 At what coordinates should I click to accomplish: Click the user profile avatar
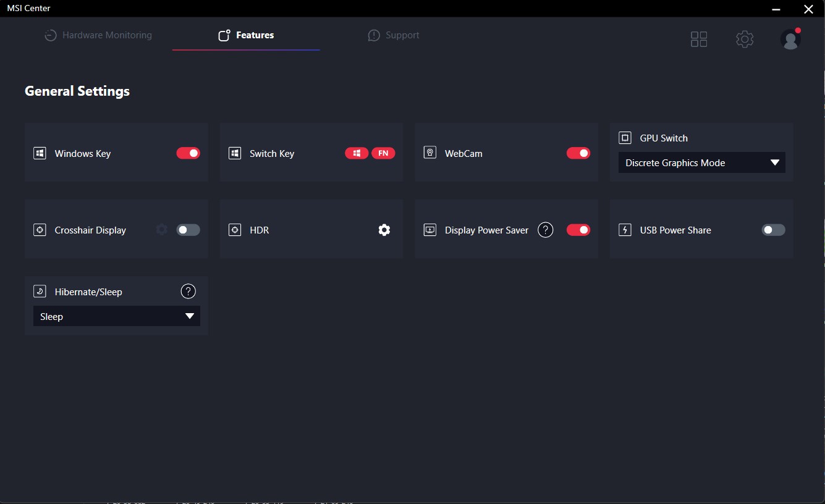pyautogui.click(x=790, y=40)
